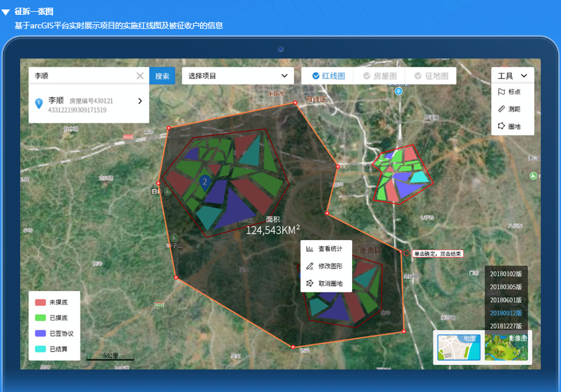561x392 pixels.
Task: Expand the 李顺 search result arrow
Action: click(140, 101)
